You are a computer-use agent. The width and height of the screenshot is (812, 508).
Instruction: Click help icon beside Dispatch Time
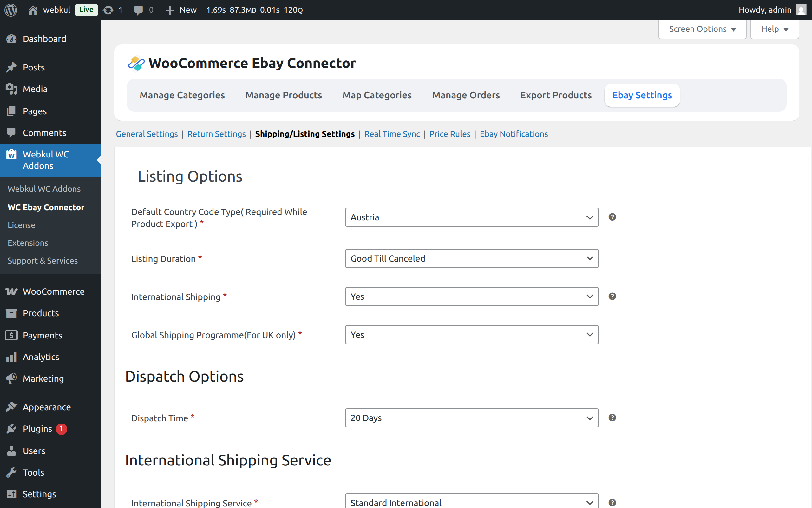coord(612,418)
